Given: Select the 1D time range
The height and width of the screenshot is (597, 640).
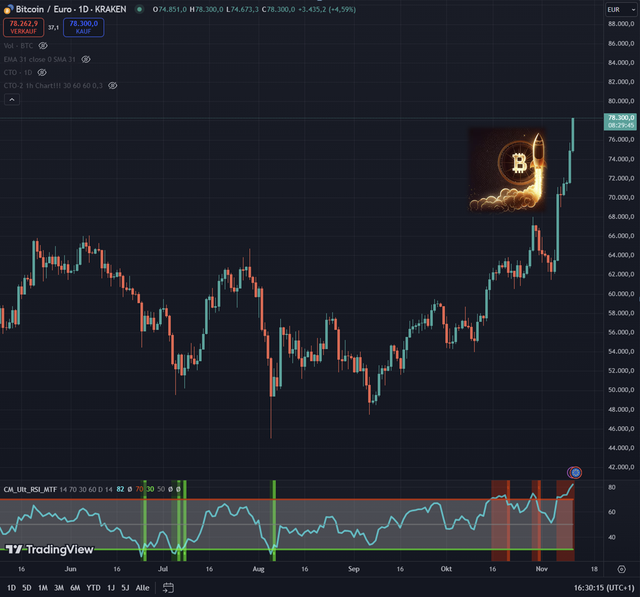Looking at the screenshot, I should coord(11,588).
